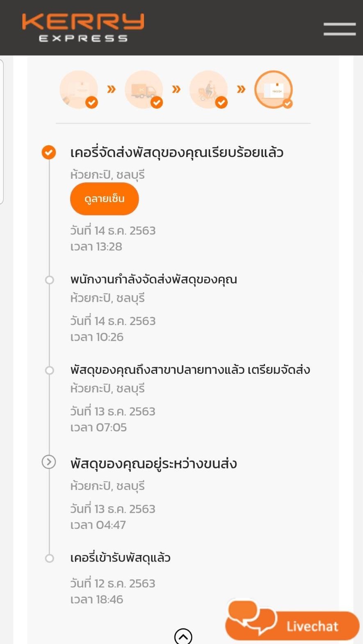Click the motorbike courier step icon
Viewport: 363px width, 644px height.
tap(208, 89)
